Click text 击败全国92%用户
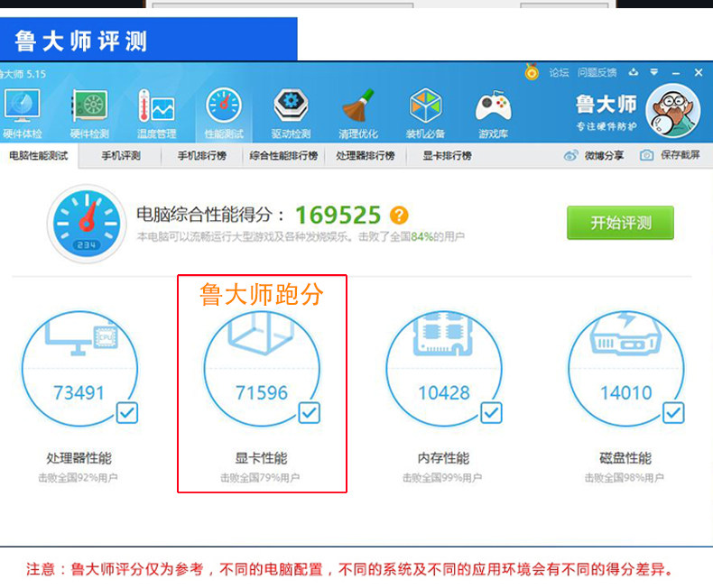Screen dimensions: 713x588 coord(78,478)
